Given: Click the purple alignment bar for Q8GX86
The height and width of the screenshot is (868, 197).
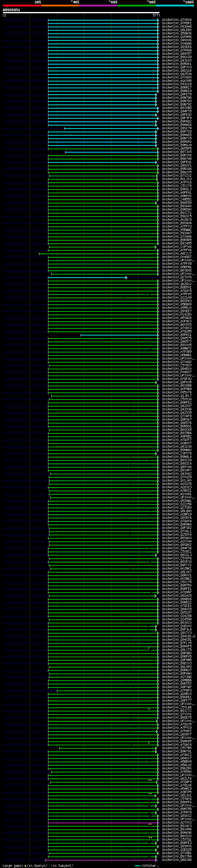Looking at the screenshot, I should pyautogui.click(x=101, y=860).
